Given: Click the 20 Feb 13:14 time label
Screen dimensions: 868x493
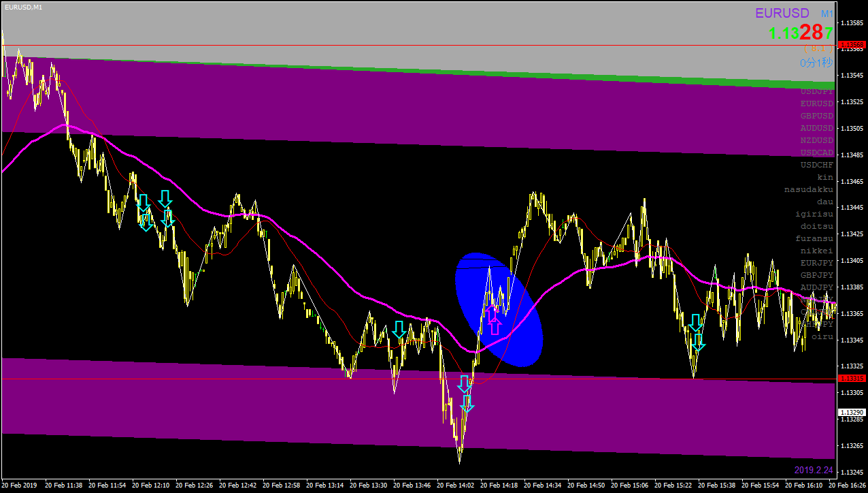Looking at the screenshot, I should click(324, 486).
